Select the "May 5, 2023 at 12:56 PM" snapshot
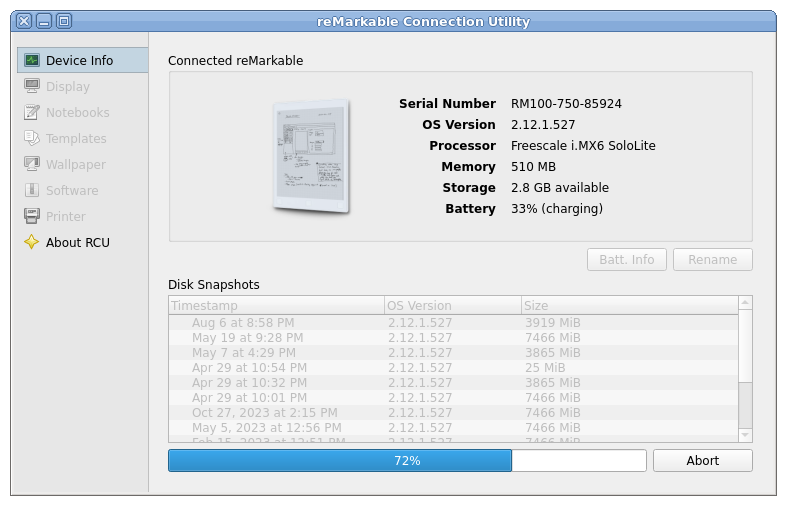The height and width of the screenshot is (506, 787). click(454, 428)
